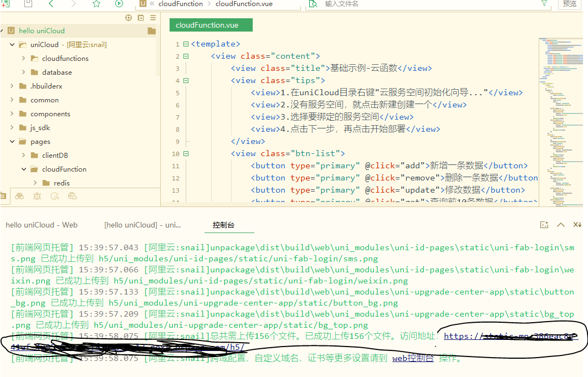Toggle collapse of the console panel with chevron
This screenshot has width=588, height=377.
pos(560,225)
